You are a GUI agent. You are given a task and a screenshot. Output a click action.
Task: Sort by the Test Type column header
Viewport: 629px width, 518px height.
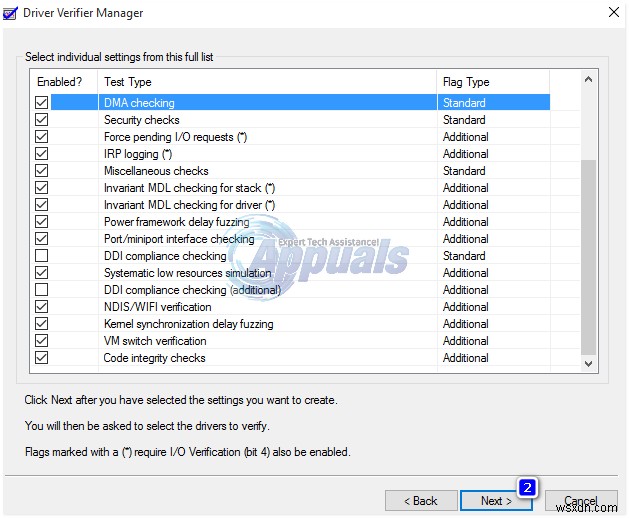(267, 82)
